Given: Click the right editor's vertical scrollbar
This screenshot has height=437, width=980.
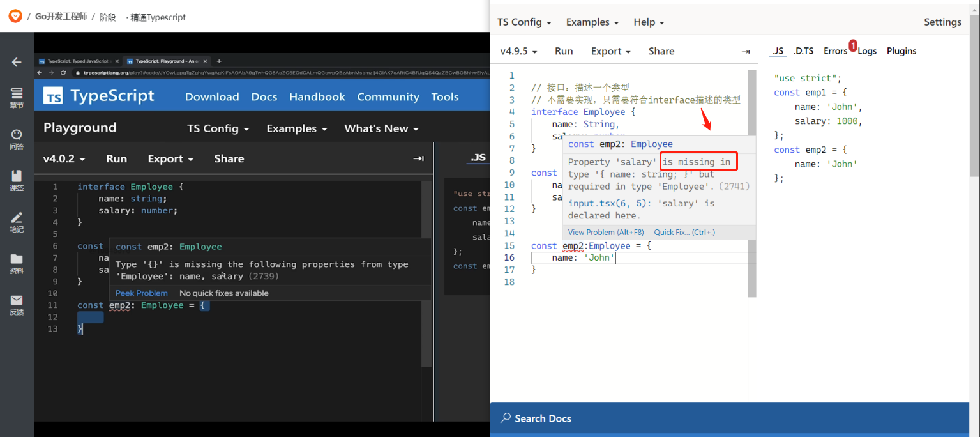Looking at the screenshot, I should [x=752, y=183].
